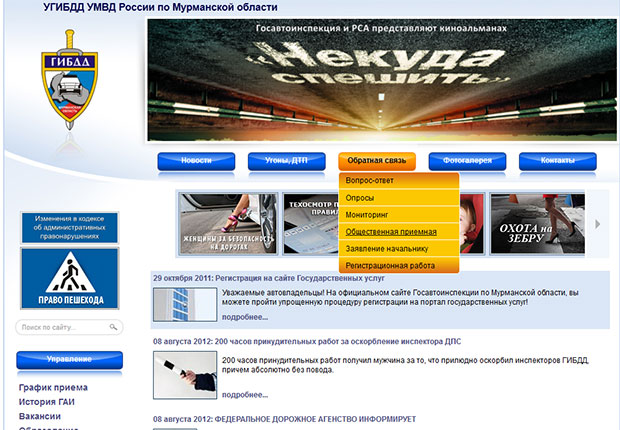Image resolution: width=620 pixels, height=430 pixels.
Task: Click the Некуда спешить banner
Action: point(382,80)
